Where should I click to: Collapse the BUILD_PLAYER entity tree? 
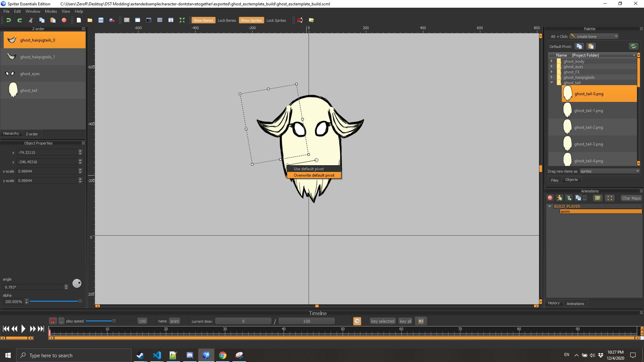pos(549,206)
